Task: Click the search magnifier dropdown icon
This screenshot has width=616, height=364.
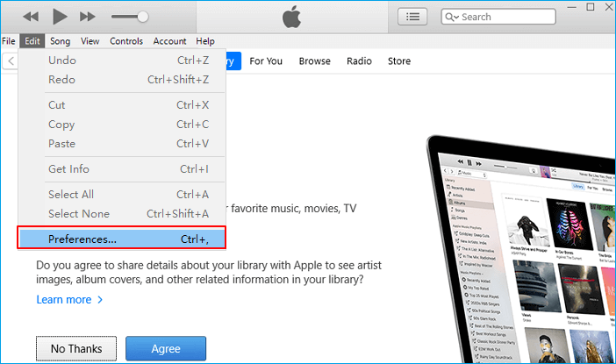Action: coord(451,17)
